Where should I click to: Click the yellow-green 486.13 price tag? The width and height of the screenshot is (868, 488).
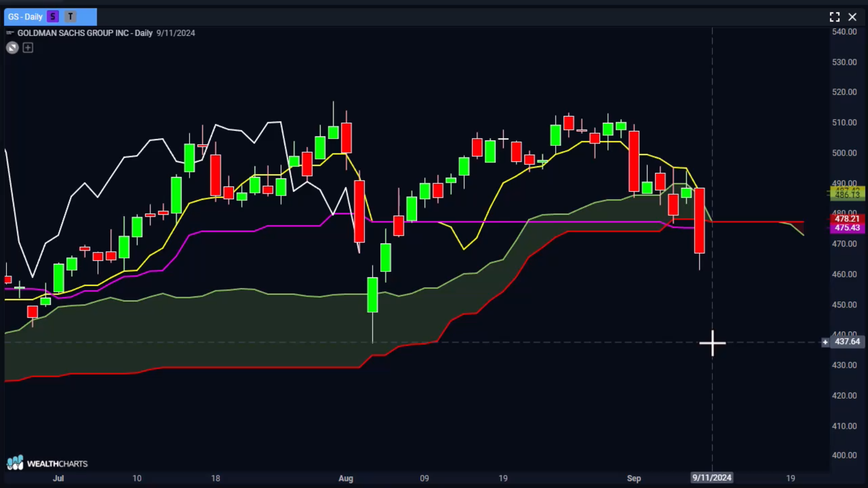click(847, 195)
